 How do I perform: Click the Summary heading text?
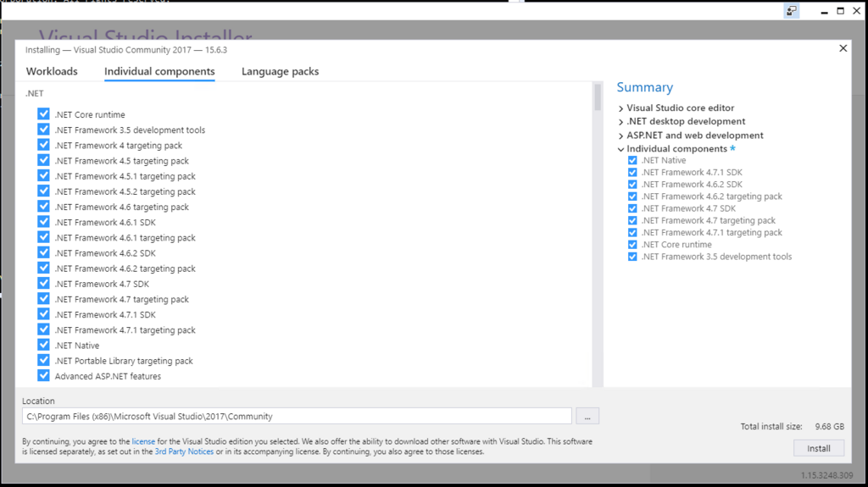(645, 87)
